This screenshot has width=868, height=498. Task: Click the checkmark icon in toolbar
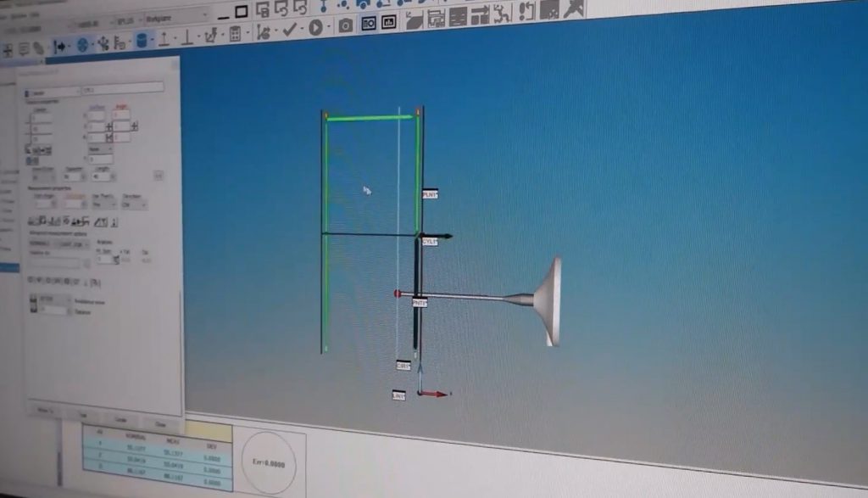289,30
